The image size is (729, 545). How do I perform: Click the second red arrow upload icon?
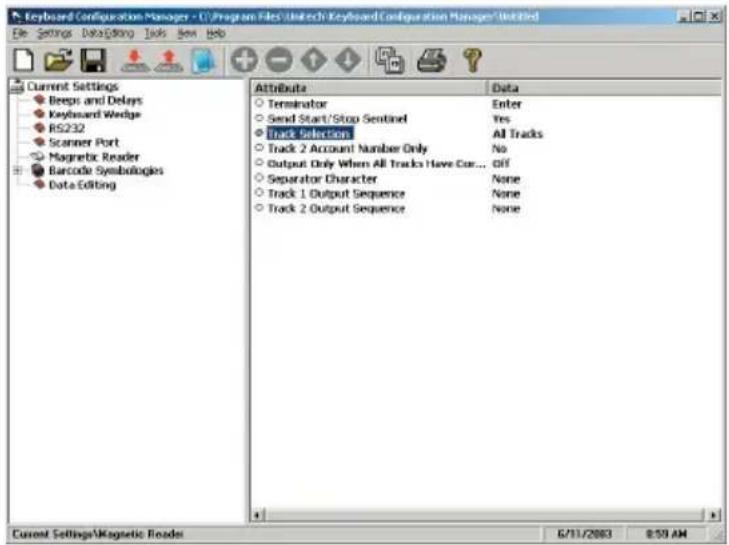169,60
